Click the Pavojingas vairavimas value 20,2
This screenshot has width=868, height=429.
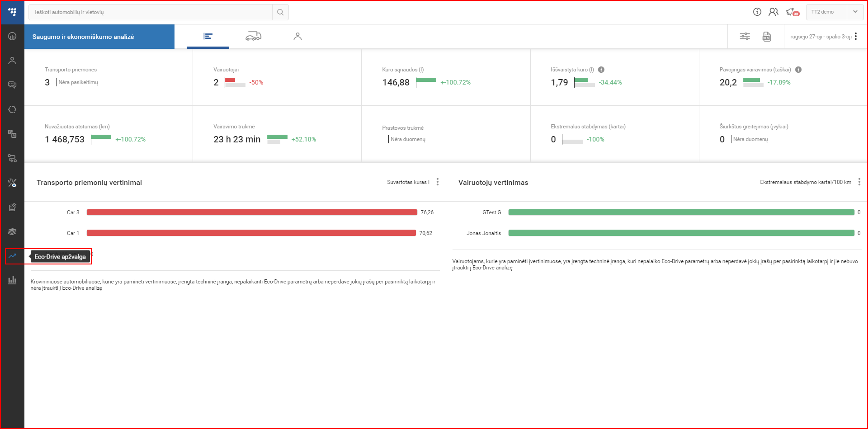pos(728,82)
